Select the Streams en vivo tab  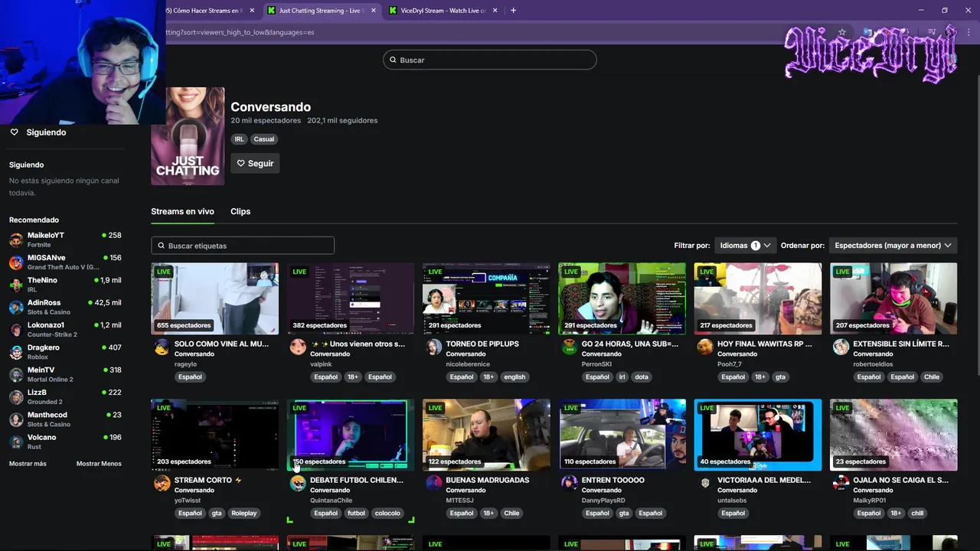182,211
